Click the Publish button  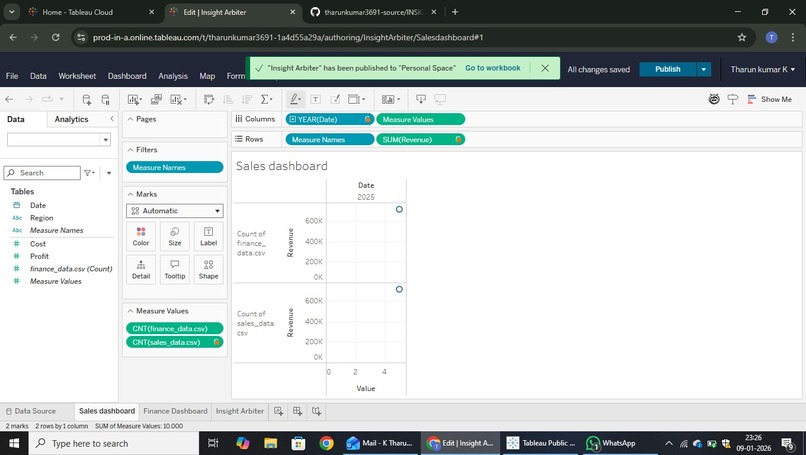[668, 69]
